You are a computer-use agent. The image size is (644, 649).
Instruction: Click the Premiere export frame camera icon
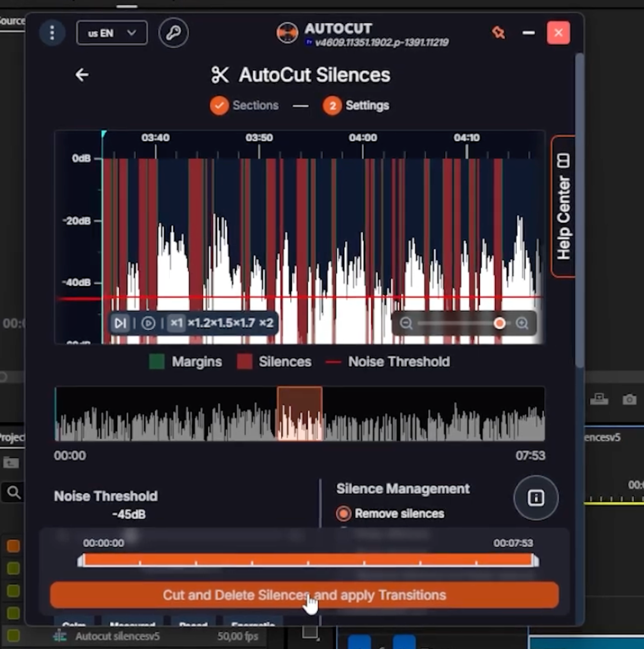coord(629,399)
